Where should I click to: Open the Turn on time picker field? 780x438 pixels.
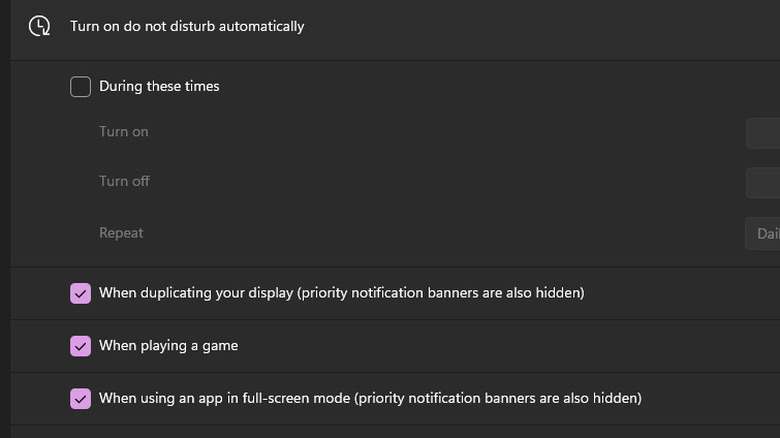pos(764,132)
